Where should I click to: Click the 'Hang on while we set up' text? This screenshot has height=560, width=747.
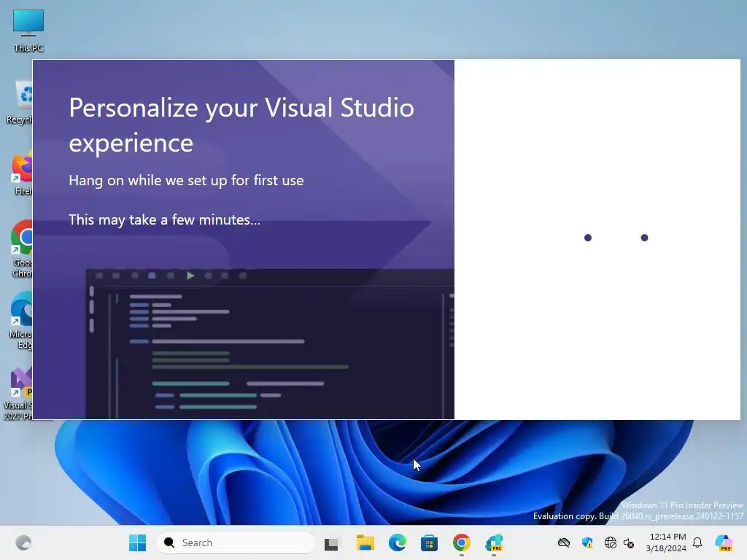point(186,181)
